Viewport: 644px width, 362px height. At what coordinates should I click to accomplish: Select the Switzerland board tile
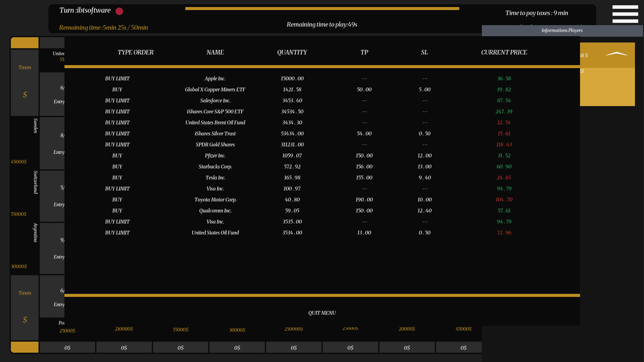(x=35, y=183)
